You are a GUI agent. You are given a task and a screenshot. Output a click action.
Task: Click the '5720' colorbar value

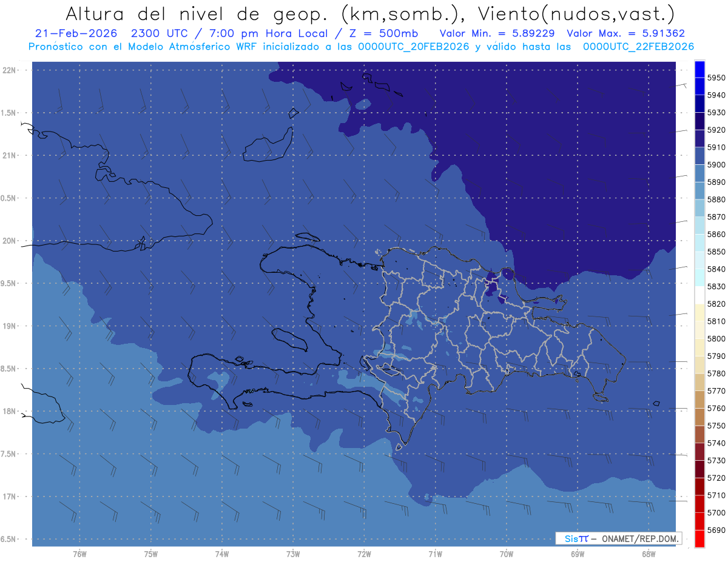coord(716,478)
